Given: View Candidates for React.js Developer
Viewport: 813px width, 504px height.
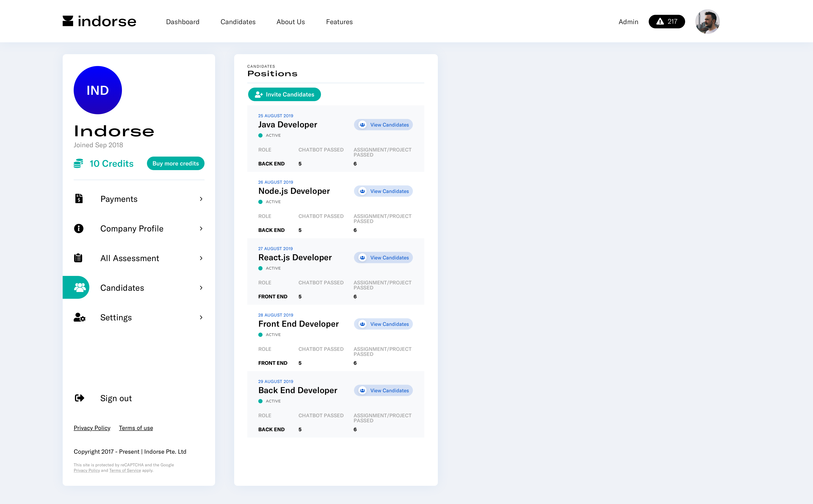Looking at the screenshot, I should pos(383,257).
